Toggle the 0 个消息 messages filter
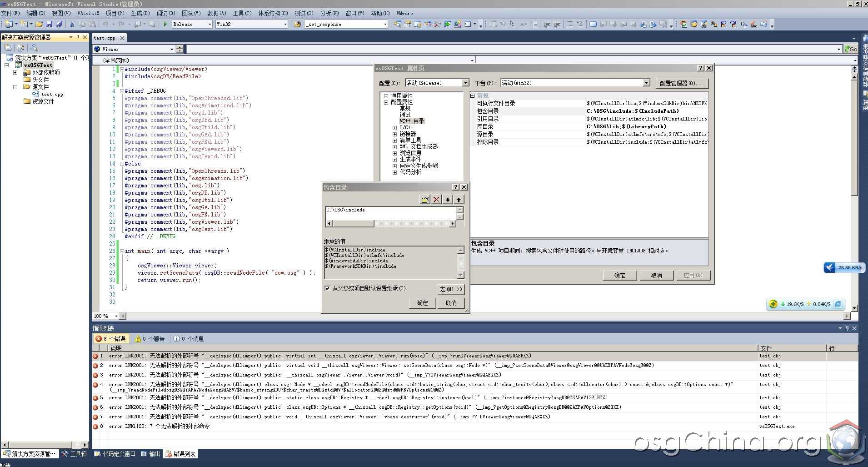Image resolution: width=868 pixels, height=467 pixels. point(189,339)
